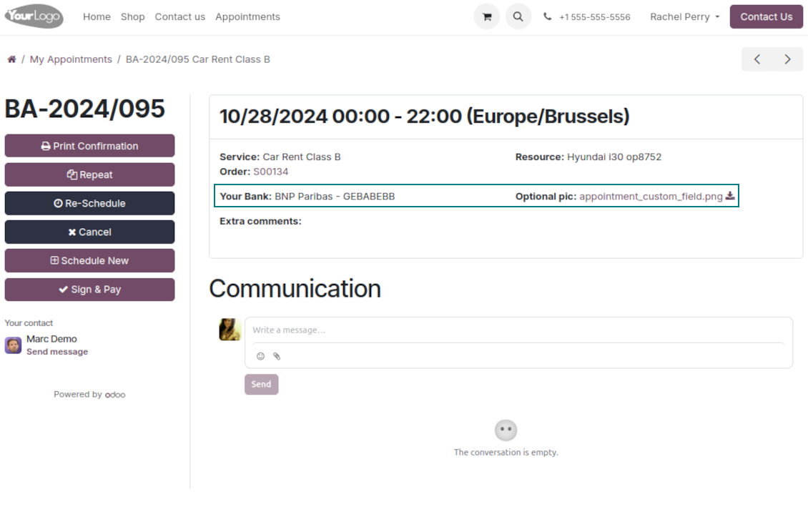808x532 pixels.
Task: Open order S00134 link
Action: pyautogui.click(x=270, y=172)
